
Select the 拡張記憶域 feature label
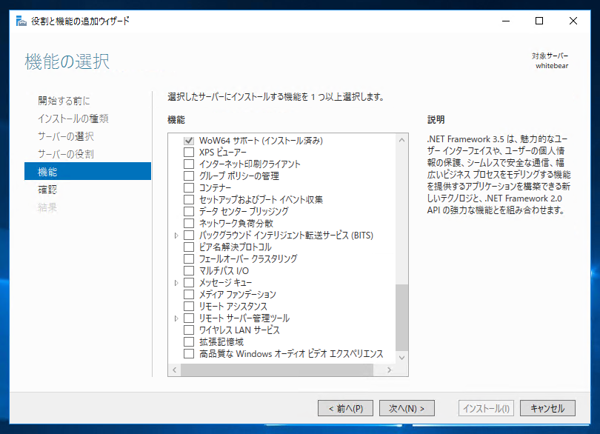(x=221, y=342)
